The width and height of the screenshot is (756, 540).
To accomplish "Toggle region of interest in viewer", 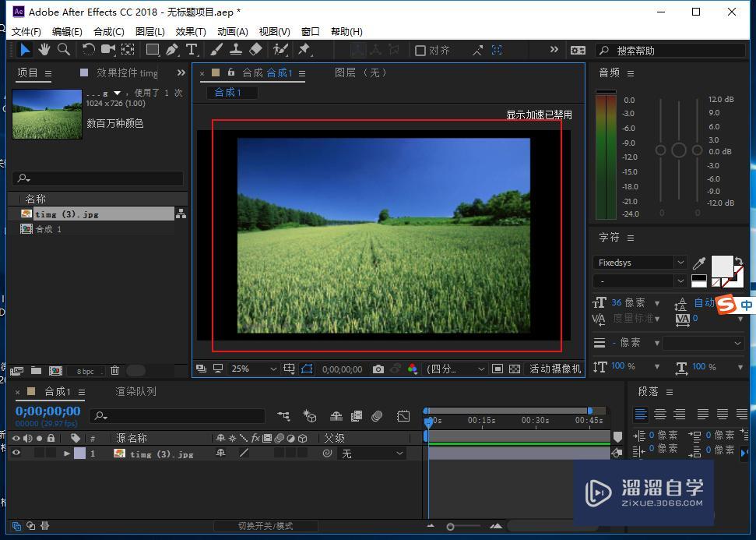I will [x=497, y=369].
